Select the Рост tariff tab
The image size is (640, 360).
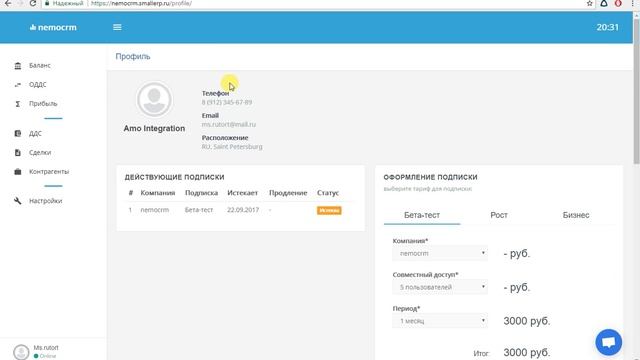[499, 215]
